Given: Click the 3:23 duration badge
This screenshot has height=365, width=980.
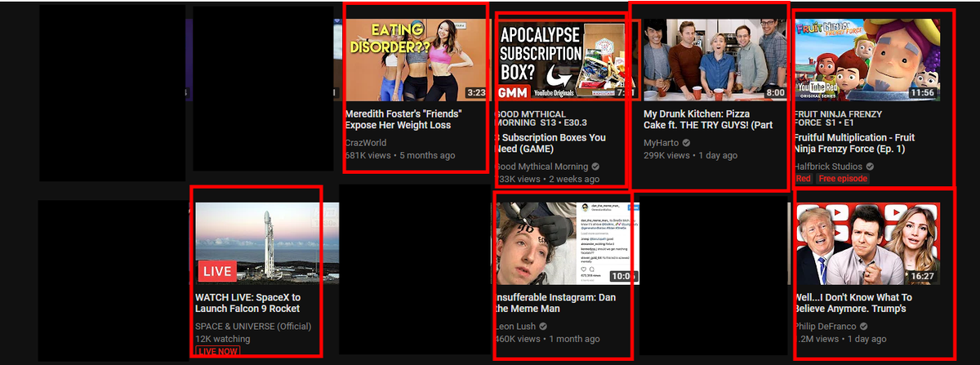Looking at the screenshot, I should point(475,93).
